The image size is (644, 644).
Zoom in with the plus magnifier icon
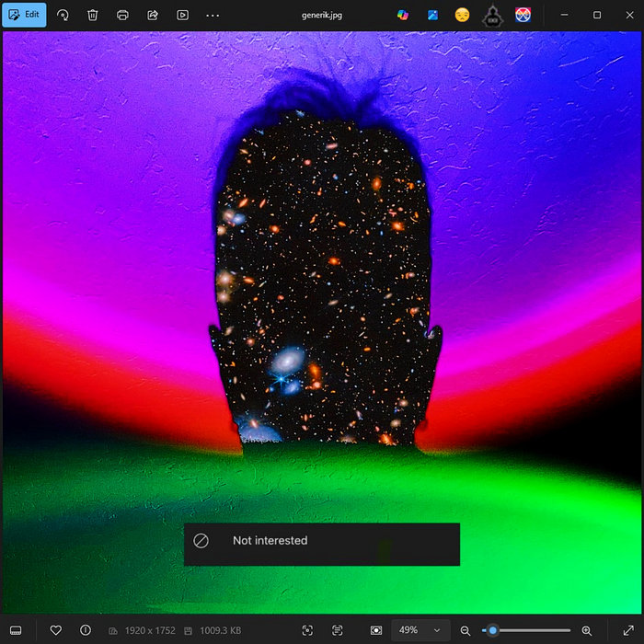pos(587,630)
